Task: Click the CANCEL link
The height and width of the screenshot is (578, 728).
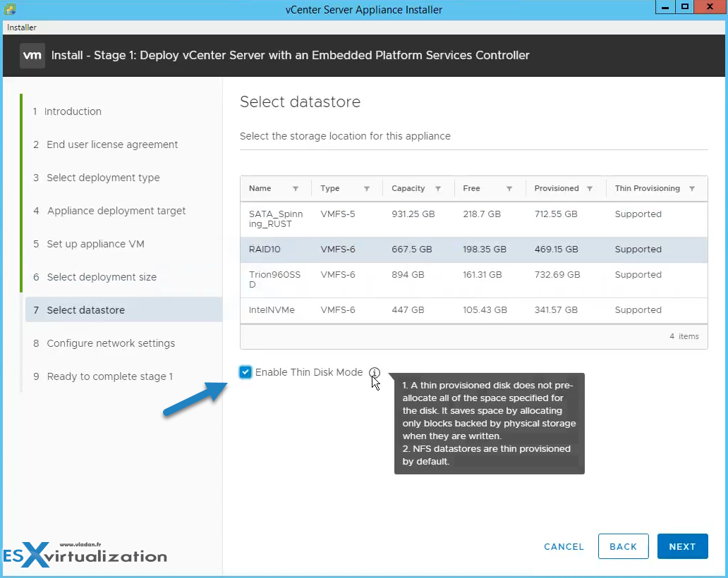Action: tap(564, 547)
